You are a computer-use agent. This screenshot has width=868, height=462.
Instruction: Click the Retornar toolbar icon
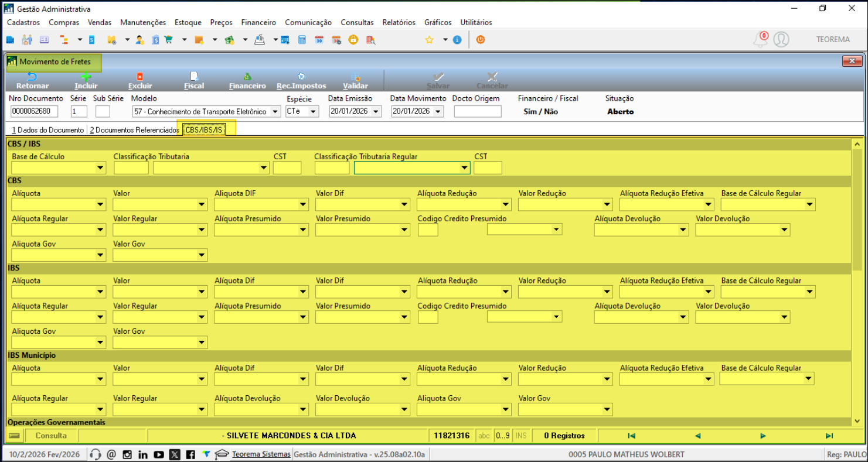[32, 77]
